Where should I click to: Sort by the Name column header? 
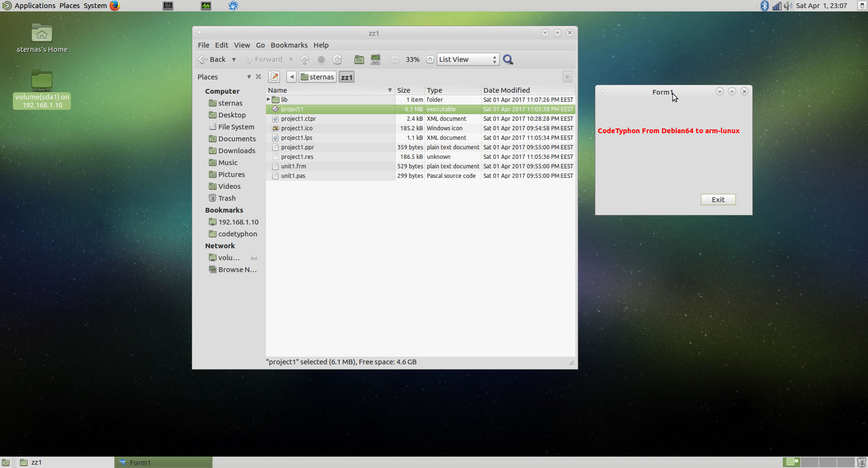330,90
